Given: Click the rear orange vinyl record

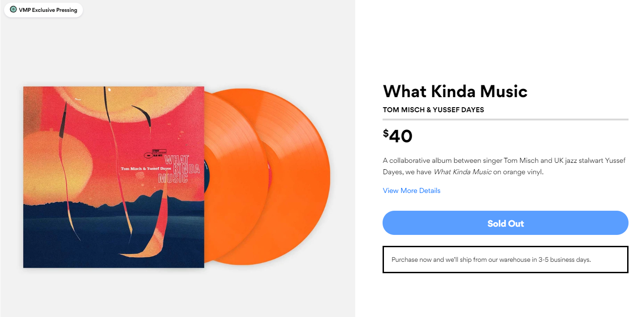Looking at the screenshot, I should coord(298,177).
